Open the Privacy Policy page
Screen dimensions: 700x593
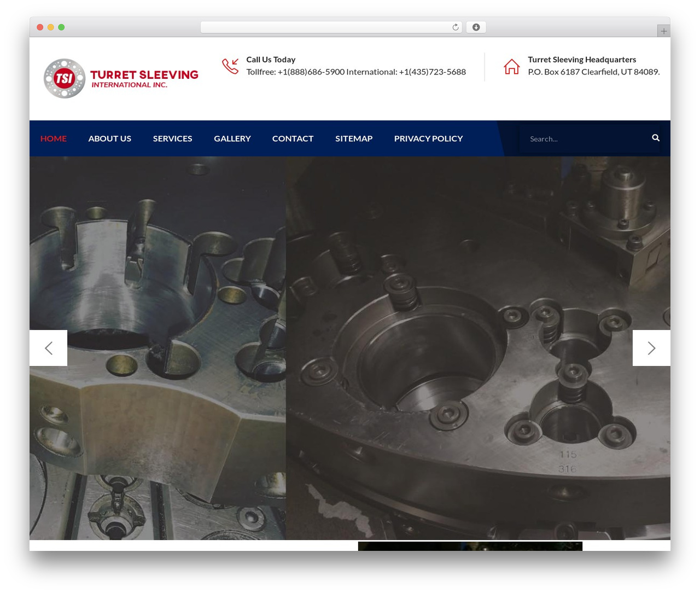point(429,138)
